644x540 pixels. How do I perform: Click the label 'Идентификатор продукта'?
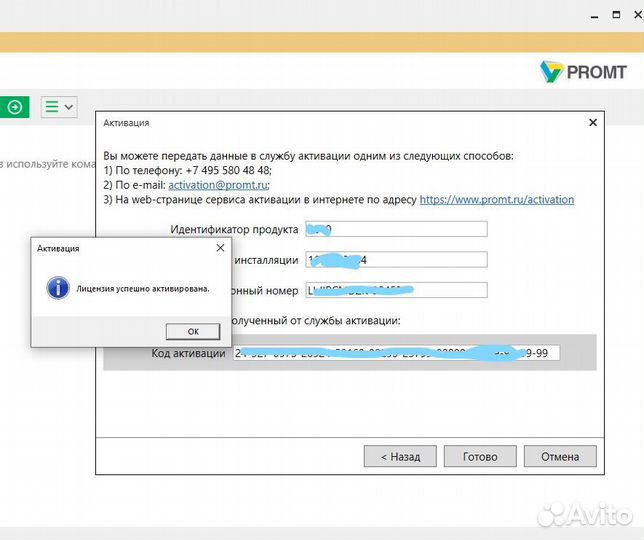[x=234, y=229]
